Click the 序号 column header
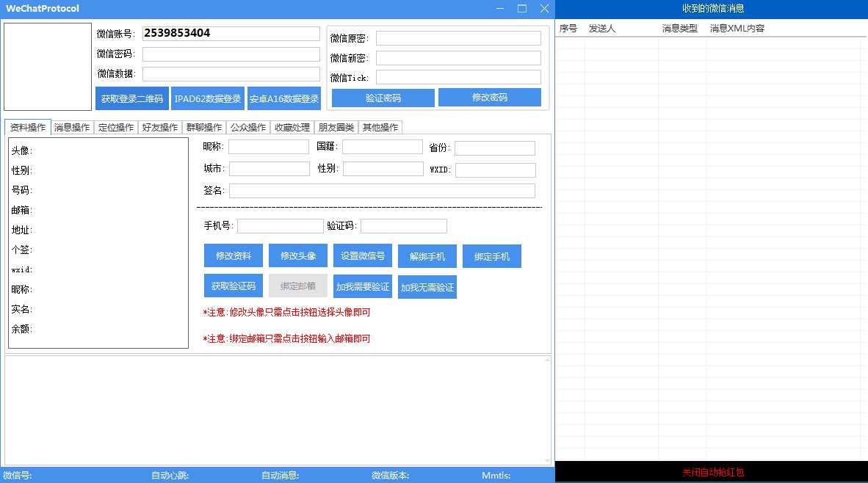This screenshot has width=868, height=483. (x=568, y=28)
